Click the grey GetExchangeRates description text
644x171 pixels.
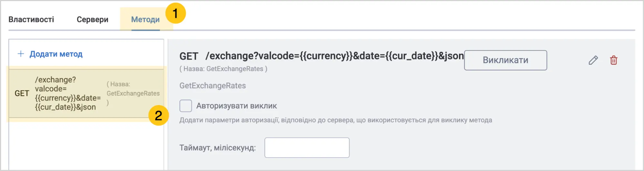(213, 86)
